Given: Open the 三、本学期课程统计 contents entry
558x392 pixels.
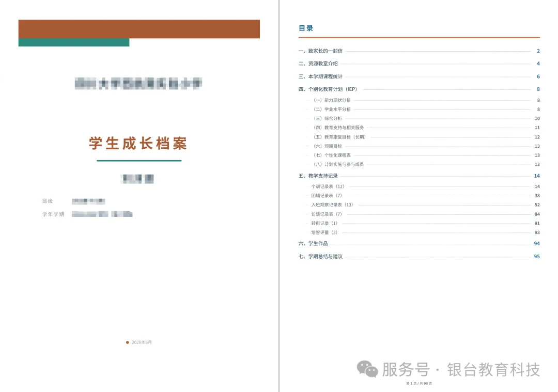Looking at the screenshot, I should [320, 76].
